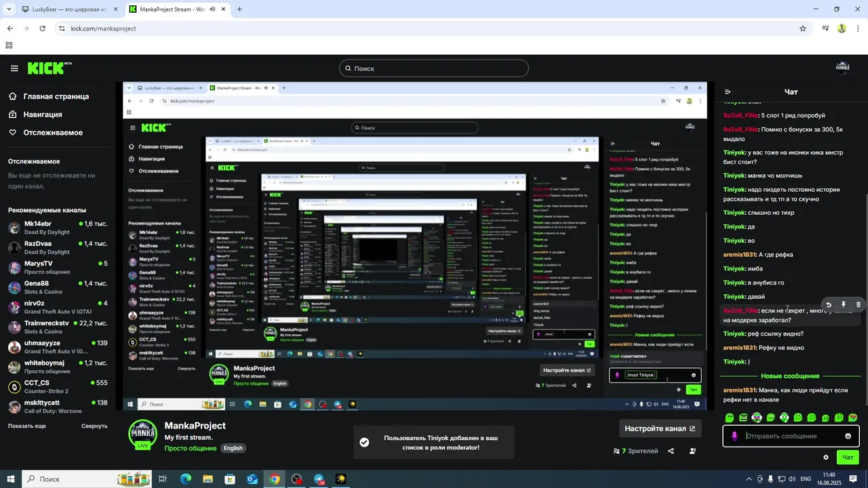
Task: Open the Trainwreckstv recommended channel
Action: pos(58,327)
